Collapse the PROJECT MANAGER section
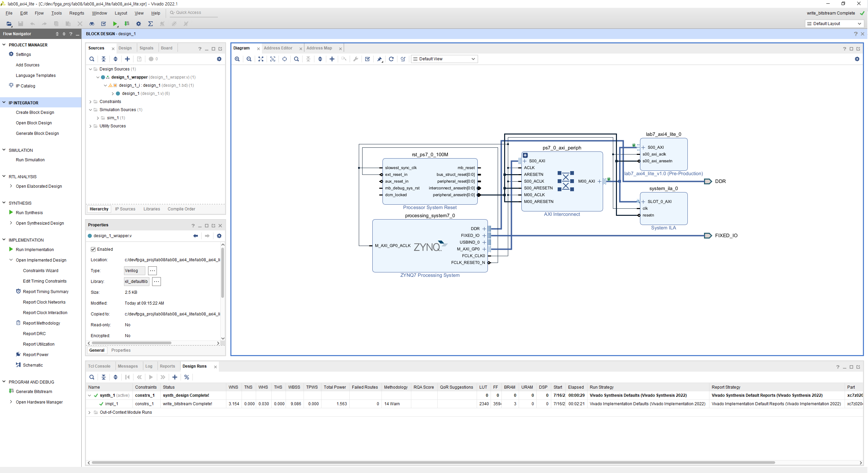 pos(4,45)
